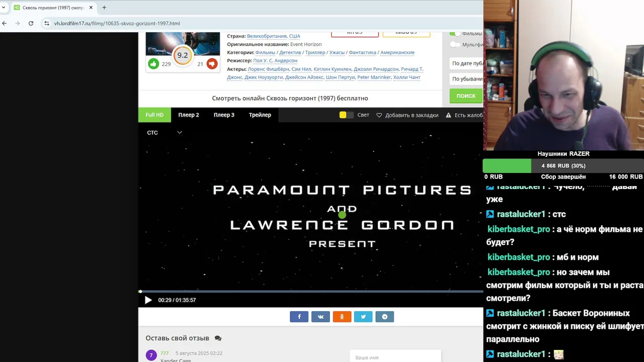Image resolution: width=644 pixels, height=362 pixels.
Task: Click the purple avatar of user 777
Action: click(x=151, y=355)
